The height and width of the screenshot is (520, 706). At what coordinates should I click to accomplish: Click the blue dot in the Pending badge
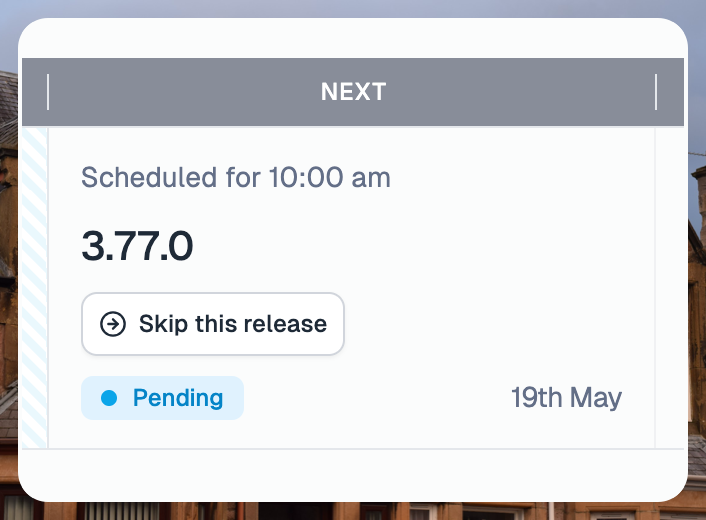[109, 398]
